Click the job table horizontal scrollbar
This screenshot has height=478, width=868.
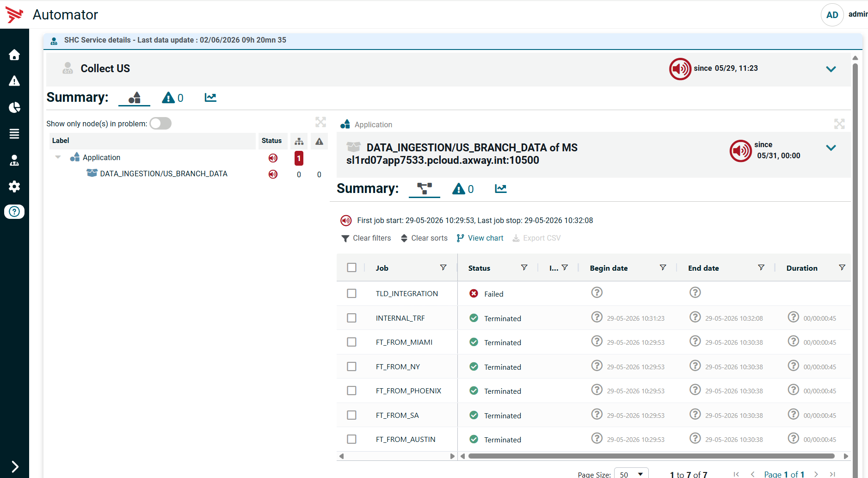point(651,456)
